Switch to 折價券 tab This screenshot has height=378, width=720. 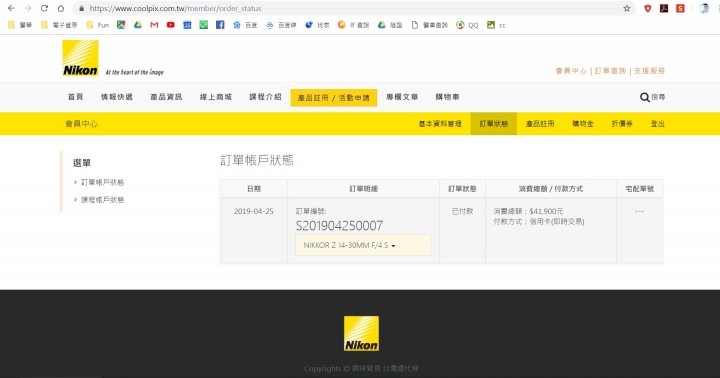(x=622, y=124)
